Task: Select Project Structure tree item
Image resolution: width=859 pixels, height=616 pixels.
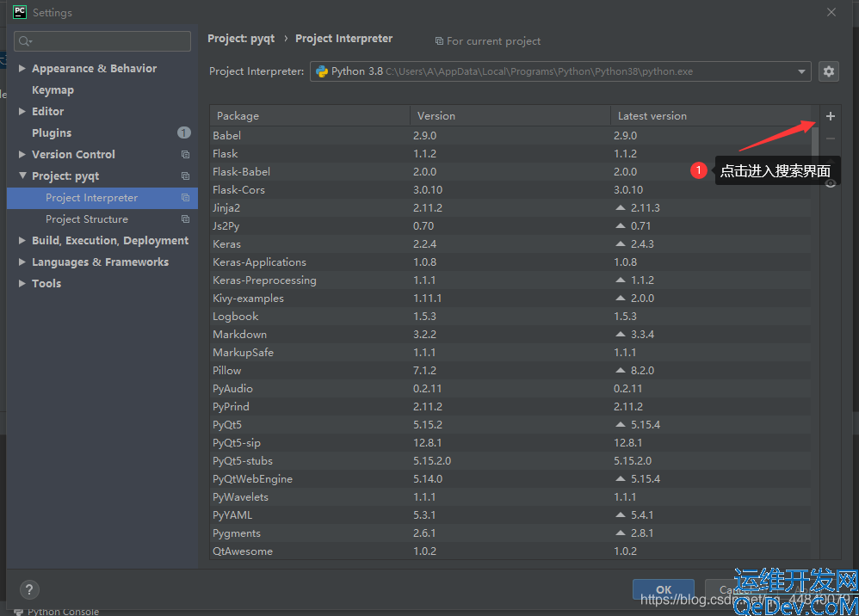Action: 102,219
